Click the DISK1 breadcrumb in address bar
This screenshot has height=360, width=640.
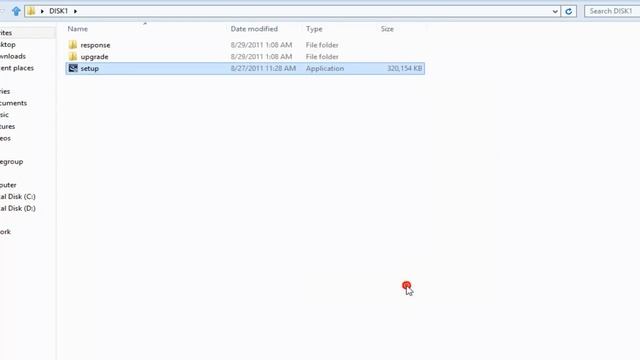click(58, 11)
